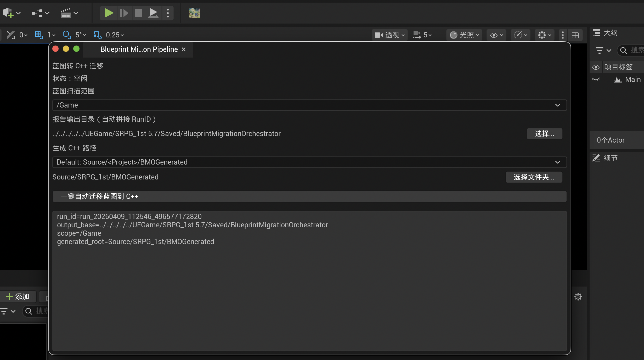Toggle visibility of the Main item
644x360 pixels.
596,79
